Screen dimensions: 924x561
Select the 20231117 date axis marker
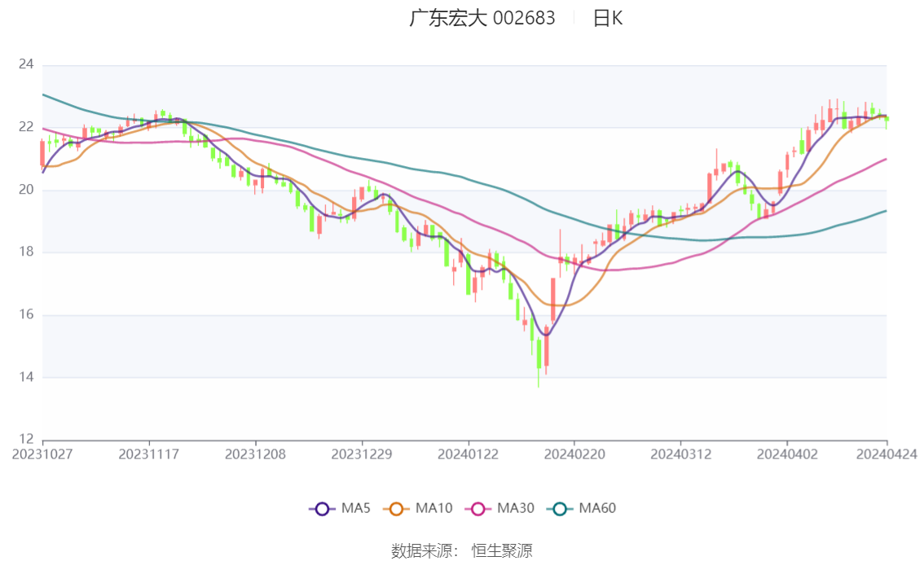click(149, 454)
